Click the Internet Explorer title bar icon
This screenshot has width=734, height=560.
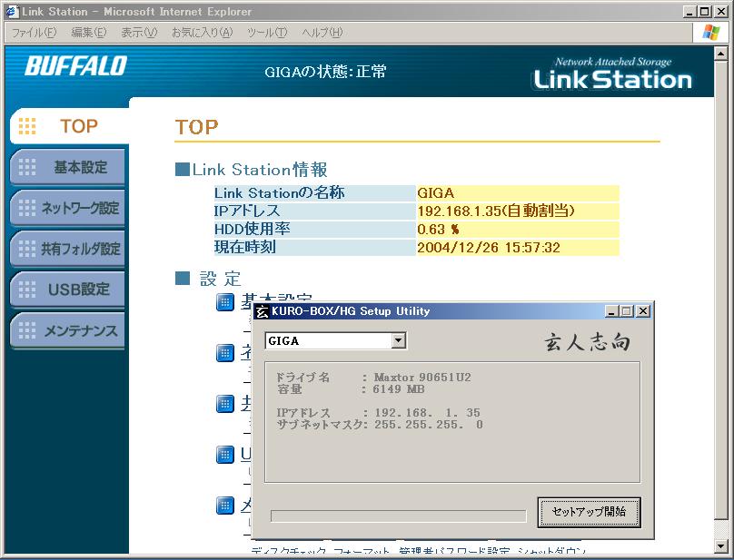12,12
